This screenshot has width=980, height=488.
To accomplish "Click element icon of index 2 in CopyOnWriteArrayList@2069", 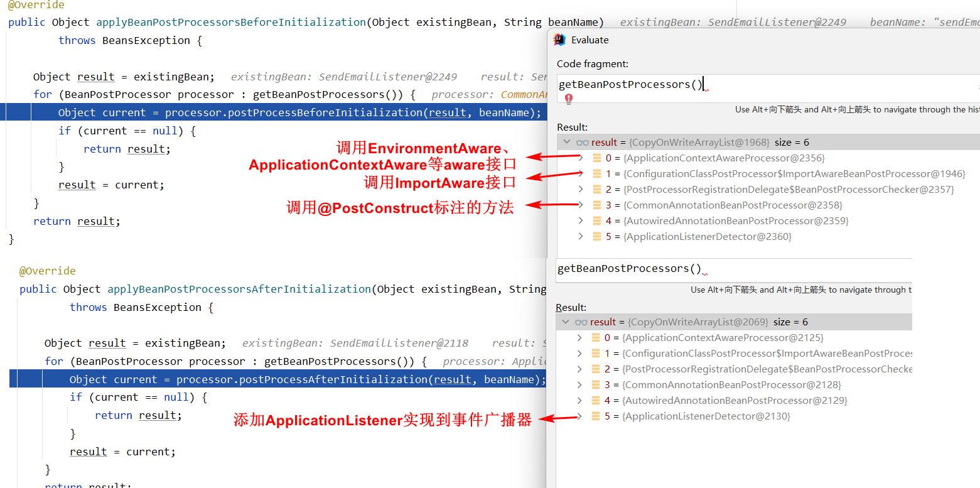I will tap(596, 369).
